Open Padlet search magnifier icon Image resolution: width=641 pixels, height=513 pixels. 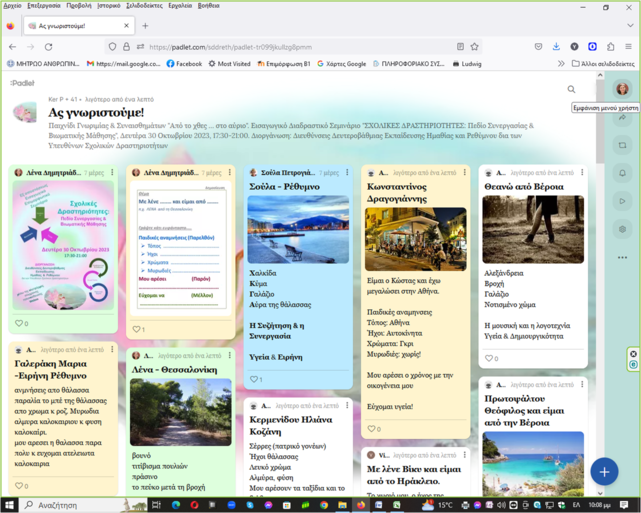click(572, 89)
